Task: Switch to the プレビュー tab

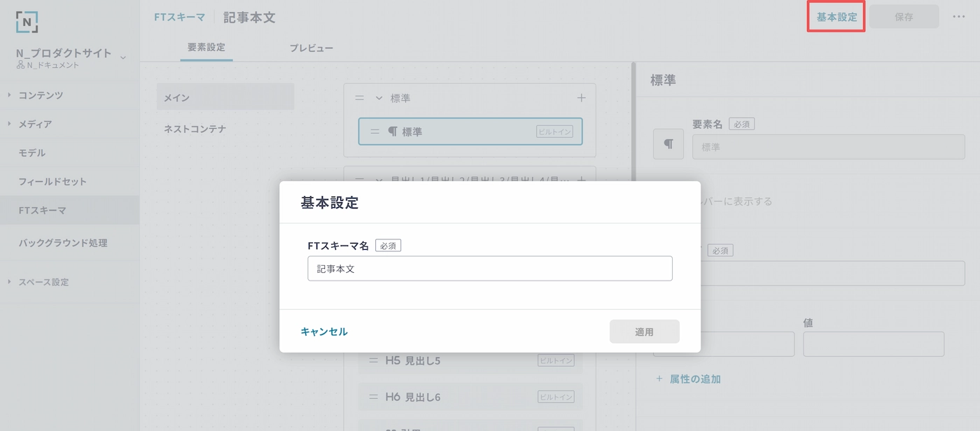Action: 311,48
